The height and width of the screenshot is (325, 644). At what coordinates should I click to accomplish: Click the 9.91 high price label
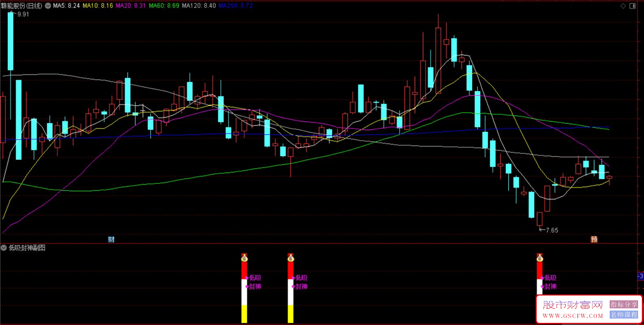tap(23, 14)
